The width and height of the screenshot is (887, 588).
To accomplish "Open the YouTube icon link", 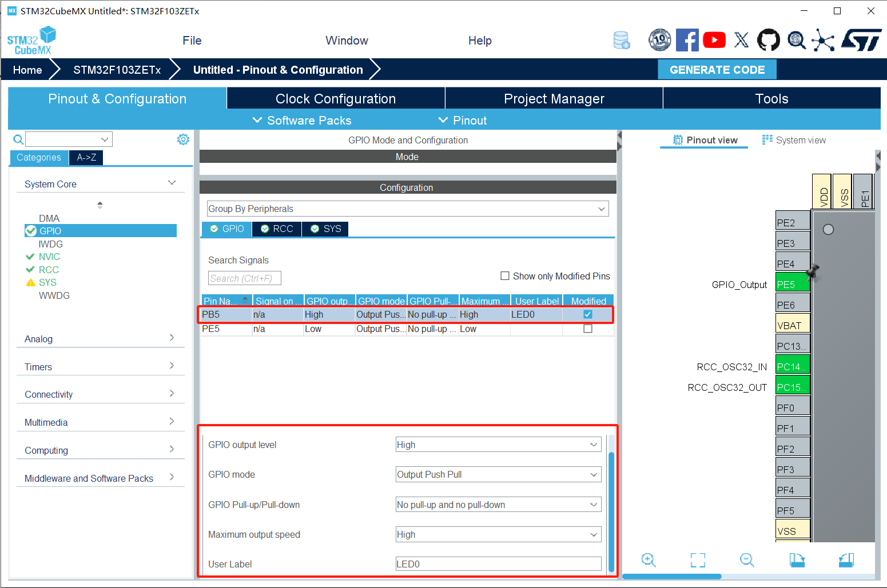I will click(714, 40).
